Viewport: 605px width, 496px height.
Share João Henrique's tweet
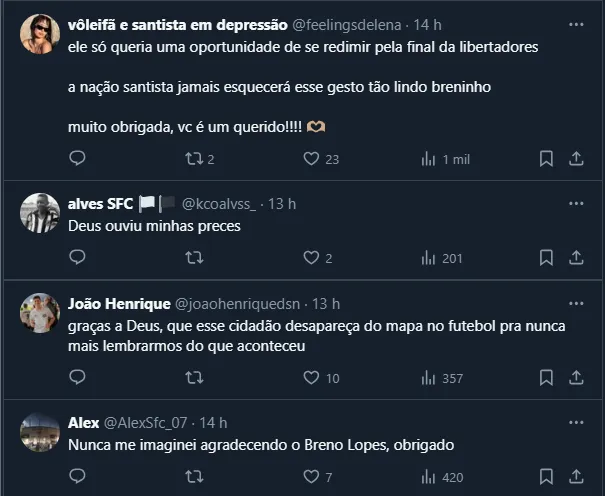pos(577,378)
